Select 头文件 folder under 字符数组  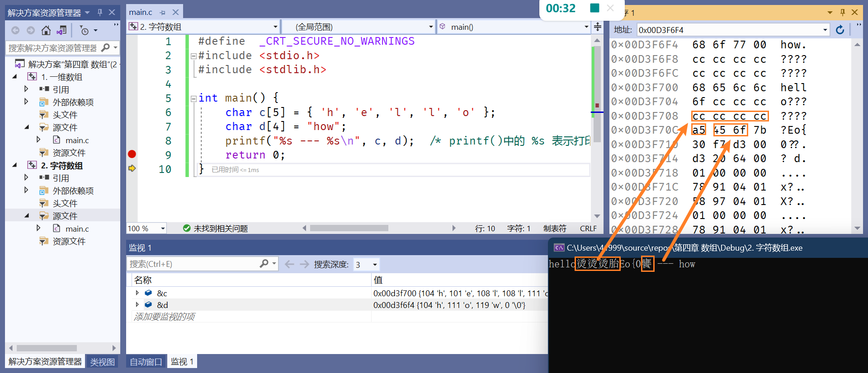click(x=65, y=203)
